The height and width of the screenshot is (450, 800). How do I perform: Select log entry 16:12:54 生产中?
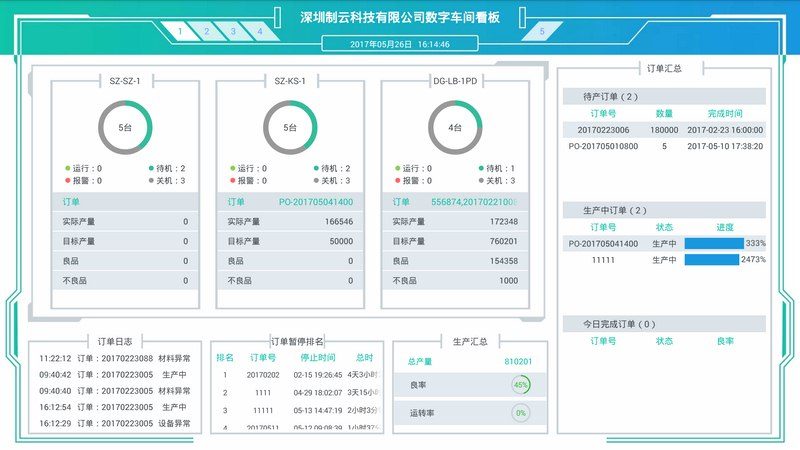(x=115, y=407)
